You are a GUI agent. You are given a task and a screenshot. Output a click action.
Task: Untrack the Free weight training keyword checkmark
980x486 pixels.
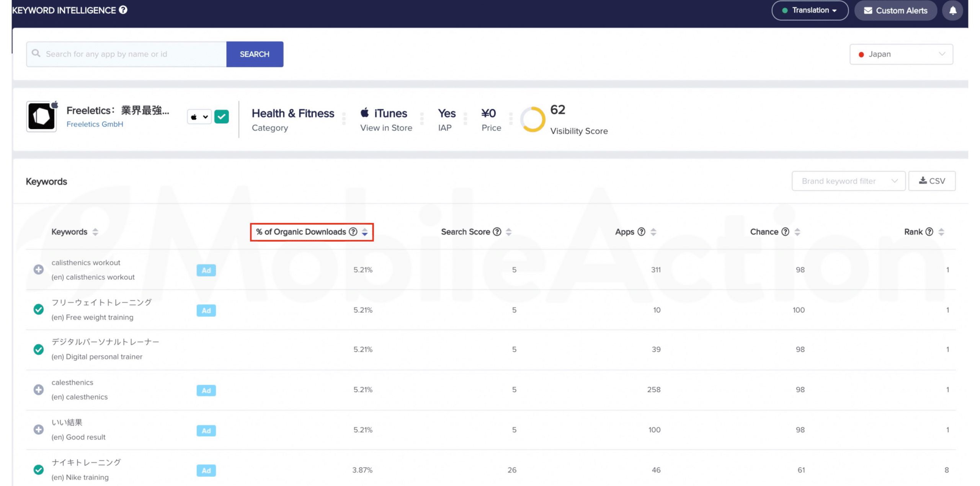pyautogui.click(x=38, y=309)
